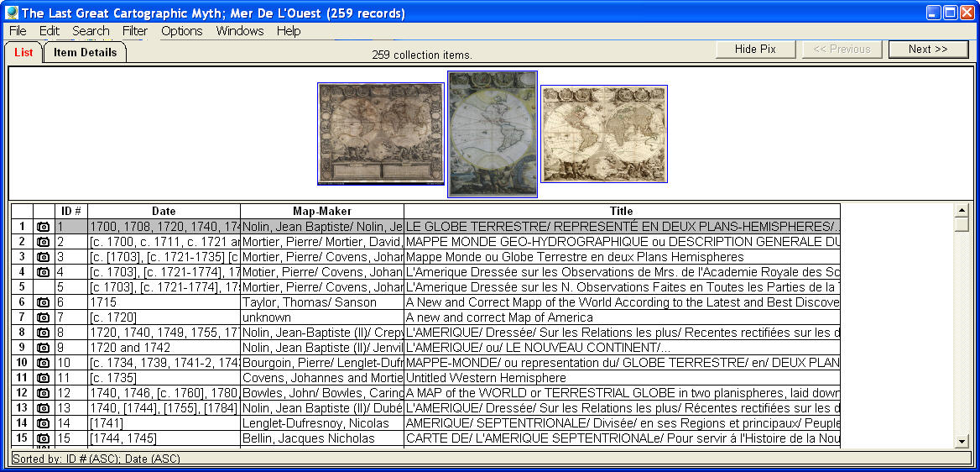Click the application icon in title bar
Screen dimensions: 980x472
[11, 13]
